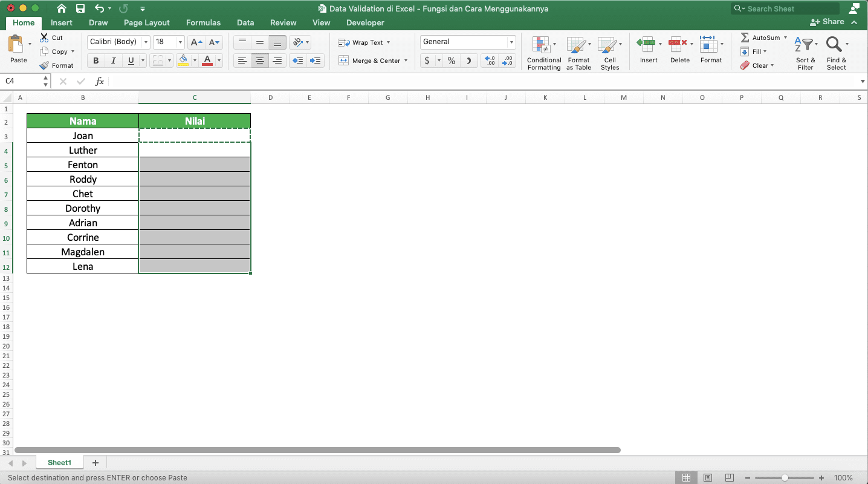Open the Review tab
The image size is (868, 484).
283,22
